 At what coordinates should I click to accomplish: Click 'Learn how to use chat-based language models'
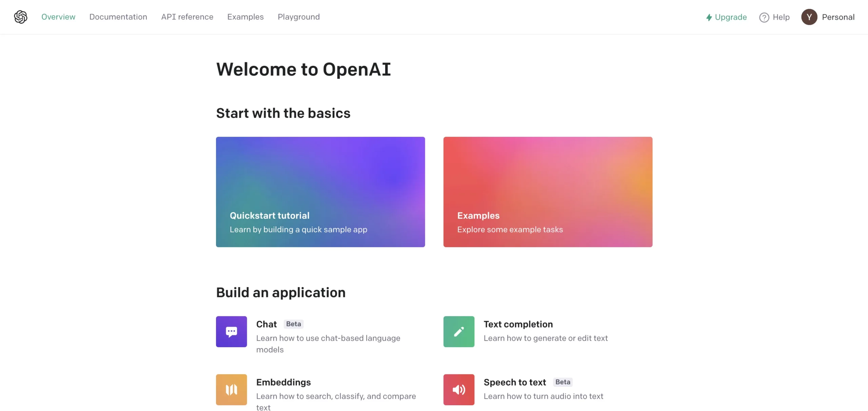[x=328, y=344]
